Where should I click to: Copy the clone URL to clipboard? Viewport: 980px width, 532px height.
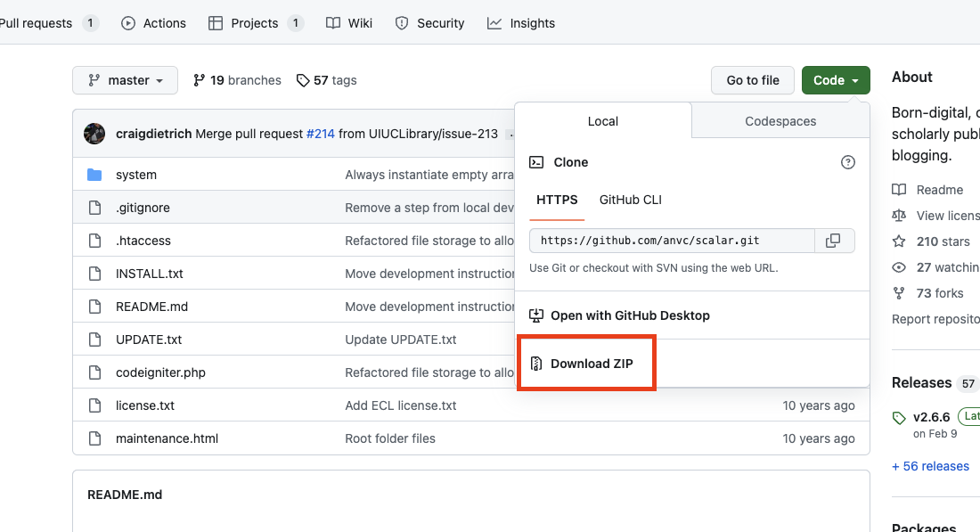tap(834, 241)
